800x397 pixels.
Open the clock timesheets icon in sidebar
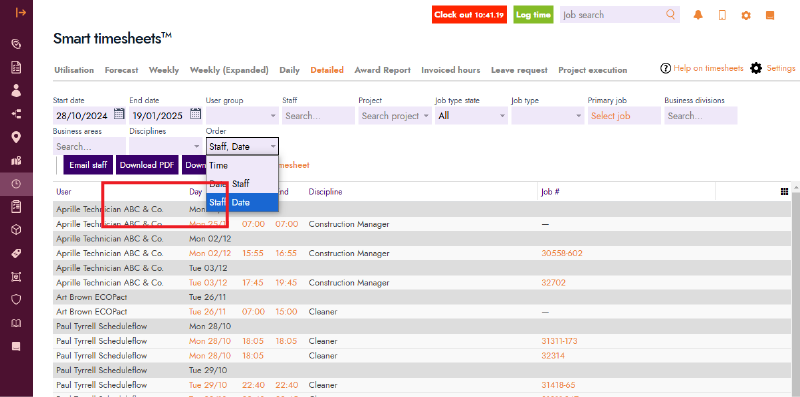click(x=16, y=184)
